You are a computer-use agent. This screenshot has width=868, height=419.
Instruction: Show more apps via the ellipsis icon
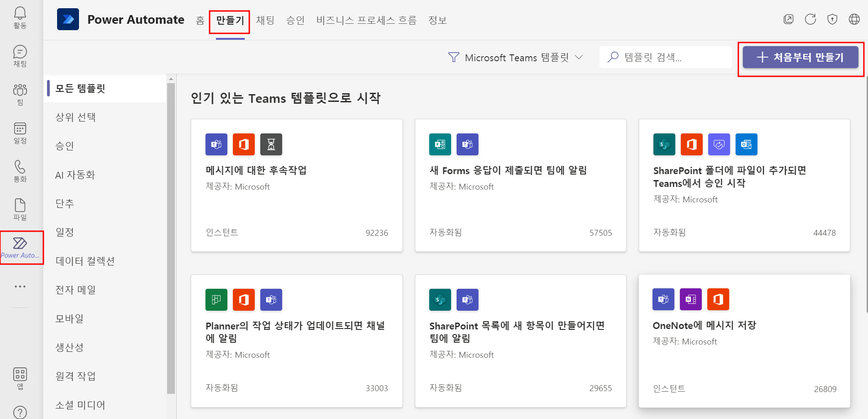(20, 286)
